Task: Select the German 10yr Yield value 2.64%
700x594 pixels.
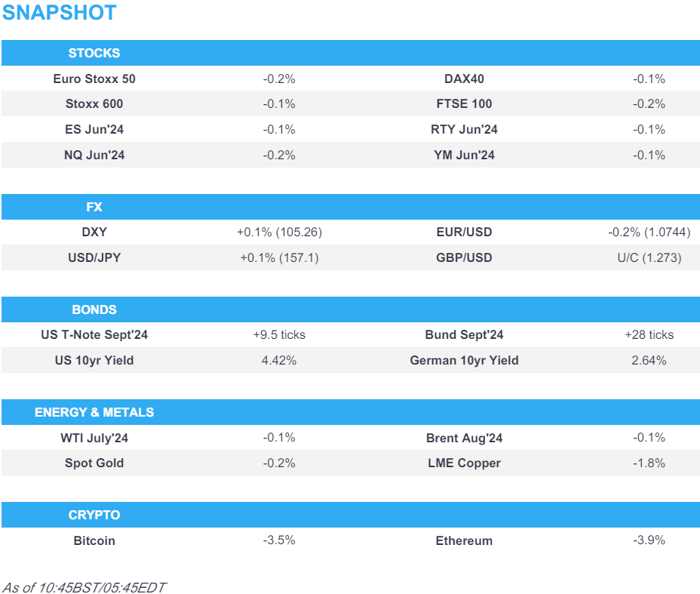Action: click(649, 361)
